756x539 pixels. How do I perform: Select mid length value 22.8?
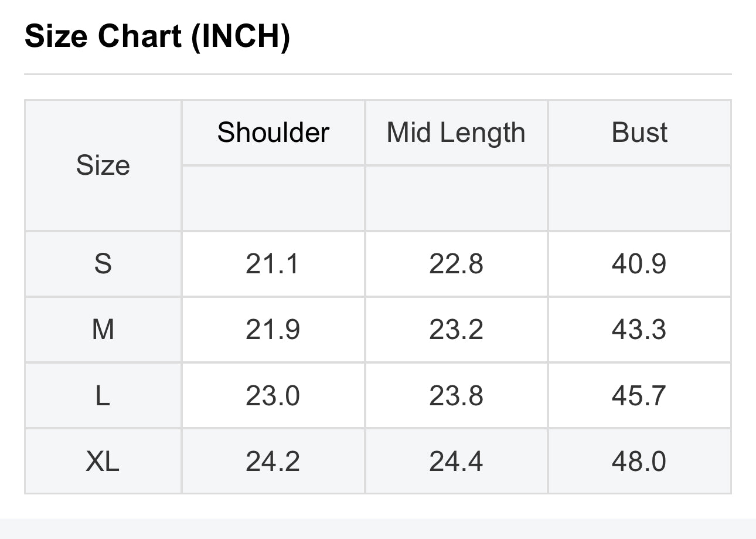click(x=456, y=264)
